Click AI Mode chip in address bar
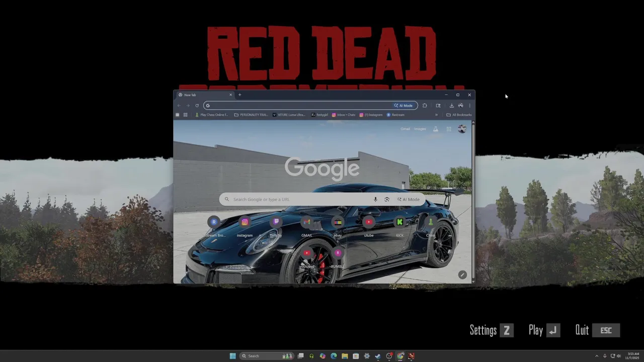Screen dimensions: 644x362 click(404, 106)
